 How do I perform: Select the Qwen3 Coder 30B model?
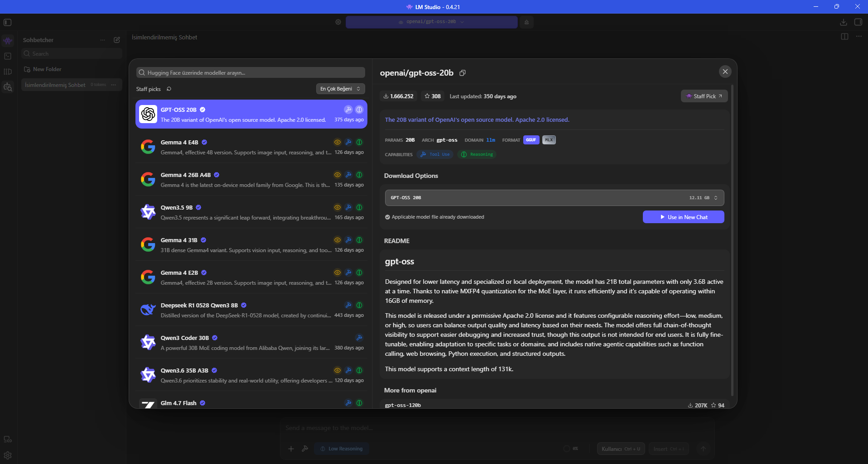pyautogui.click(x=251, y=343)
